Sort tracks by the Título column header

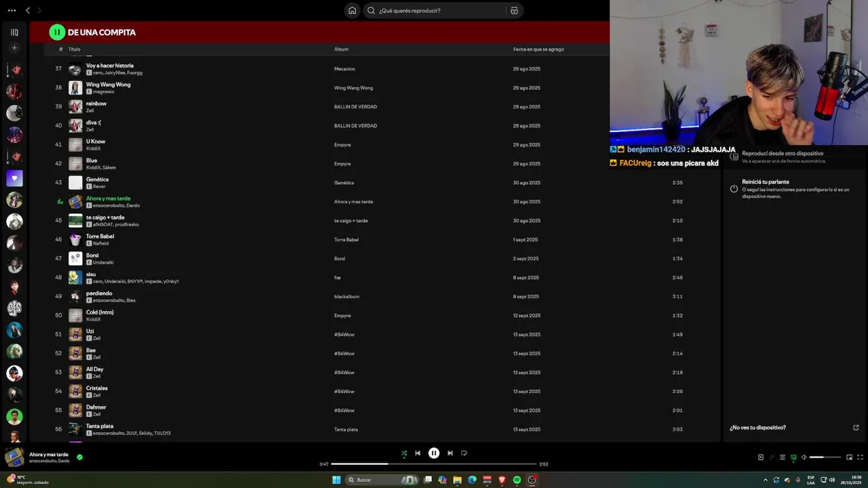tap(74, 49)
